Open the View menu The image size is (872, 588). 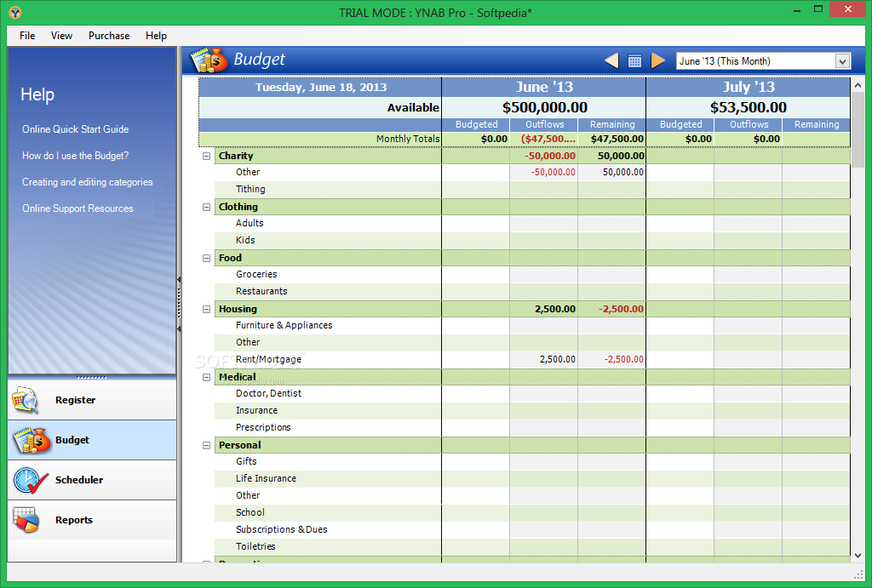[x=61, y=36]
